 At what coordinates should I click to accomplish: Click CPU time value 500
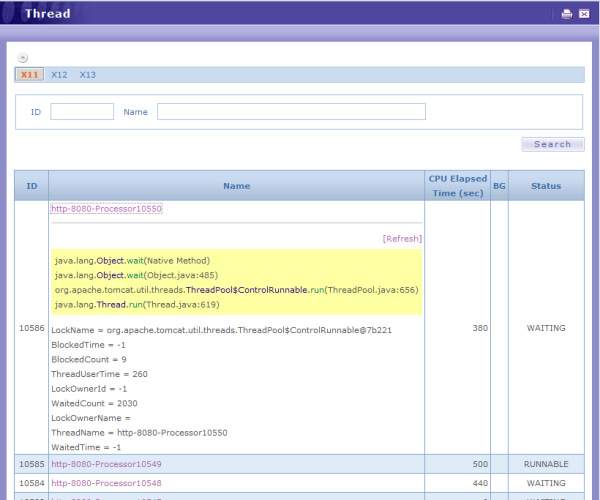480,464
